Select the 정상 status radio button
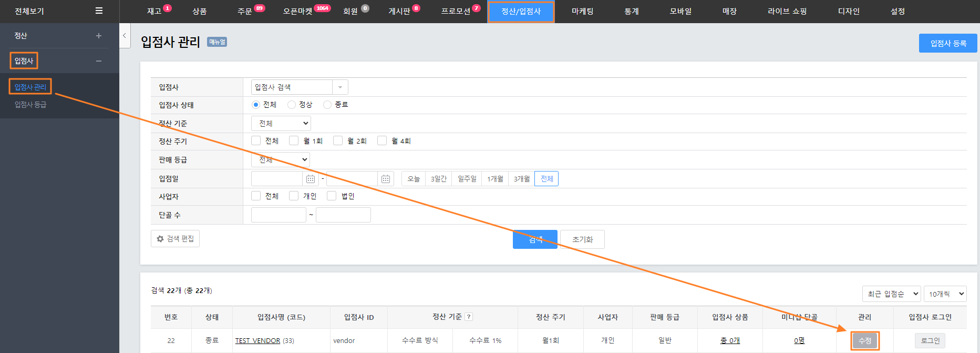980x353 pixels. click(x=292, y=105)
